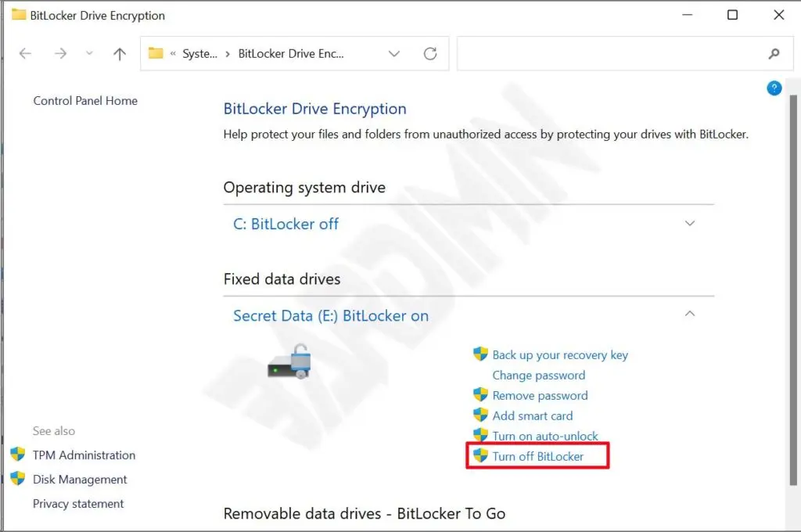Click the title bar folder icon

click(19, 14)
